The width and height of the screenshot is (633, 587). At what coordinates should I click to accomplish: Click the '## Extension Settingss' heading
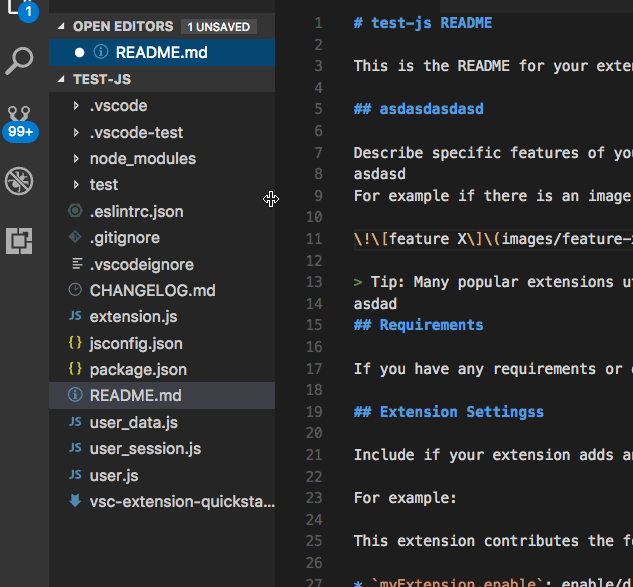tap(449, 412)
